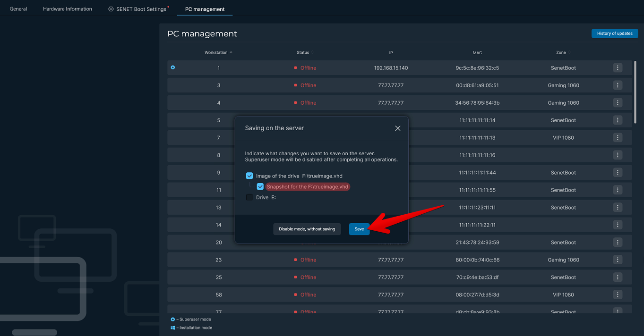Switch to the Hardware Information tab
The height and width of the screenshot is (336, 644).
[x=68, y=9]
